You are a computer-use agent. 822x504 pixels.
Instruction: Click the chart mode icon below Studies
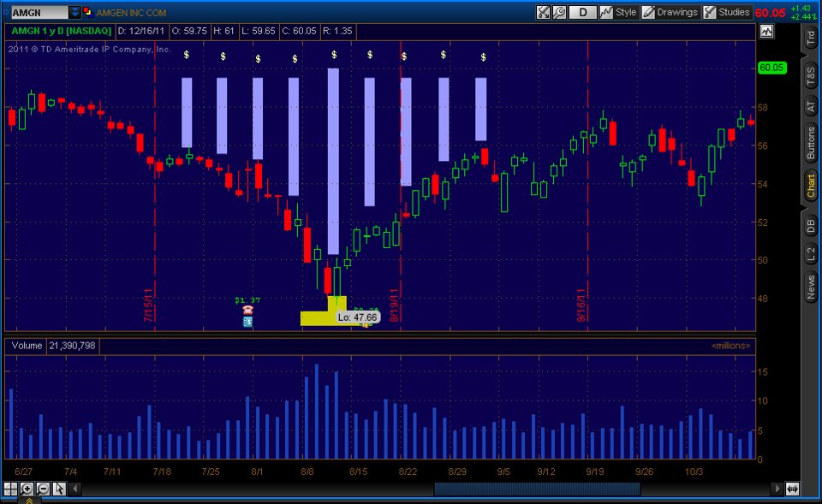point(766,32)
